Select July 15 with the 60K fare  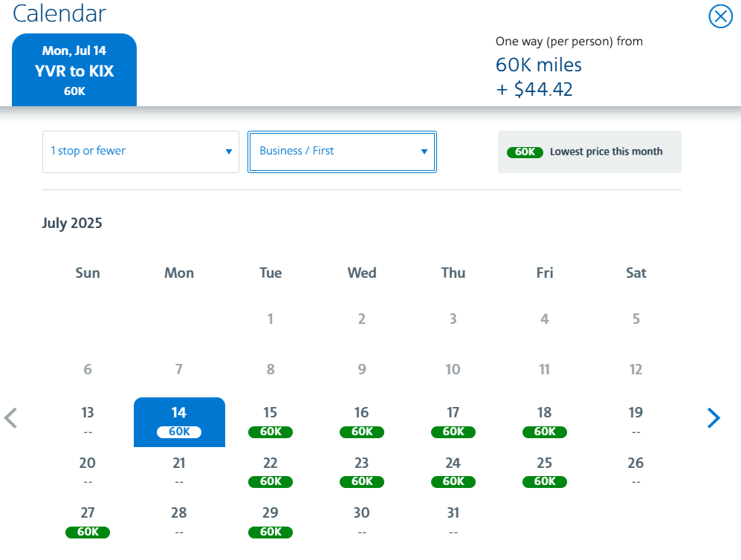point(270,422)
